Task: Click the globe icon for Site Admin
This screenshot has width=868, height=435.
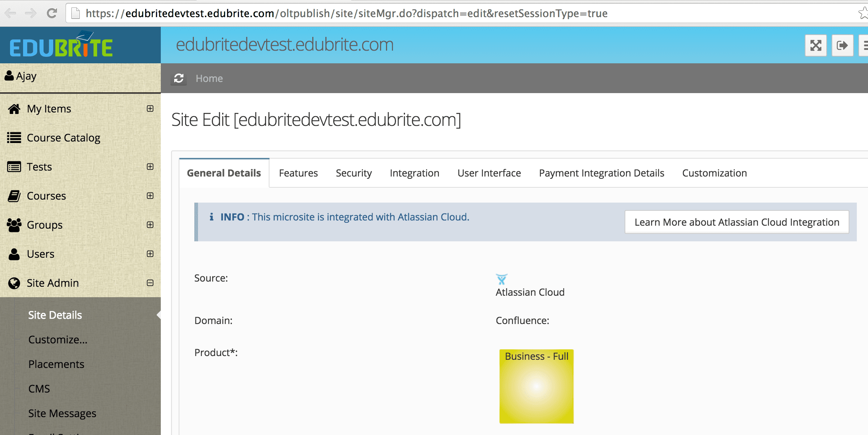Action: (14, 283)
